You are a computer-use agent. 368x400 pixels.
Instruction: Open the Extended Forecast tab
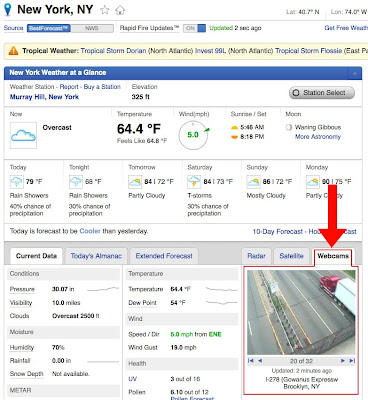[x=164, y=256]
